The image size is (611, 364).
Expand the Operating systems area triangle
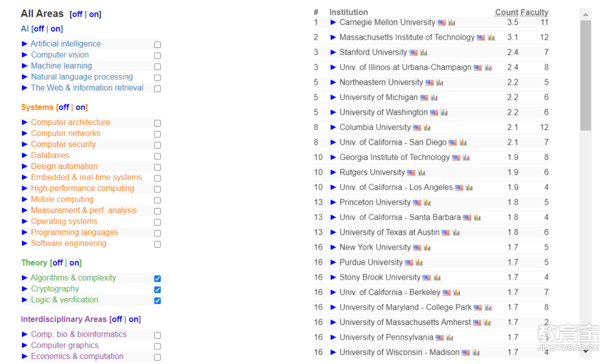click(24, 221)
